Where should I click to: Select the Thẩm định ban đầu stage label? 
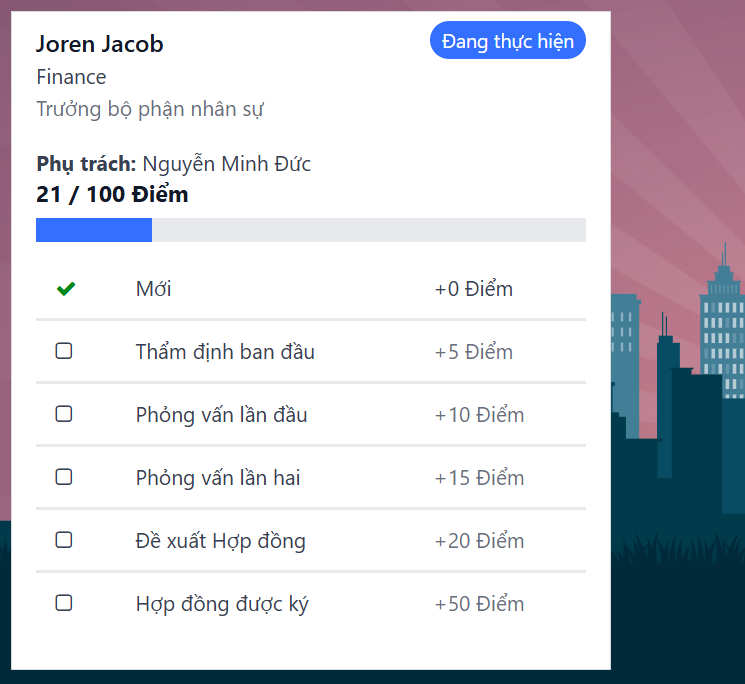click(x=225, y=352)
